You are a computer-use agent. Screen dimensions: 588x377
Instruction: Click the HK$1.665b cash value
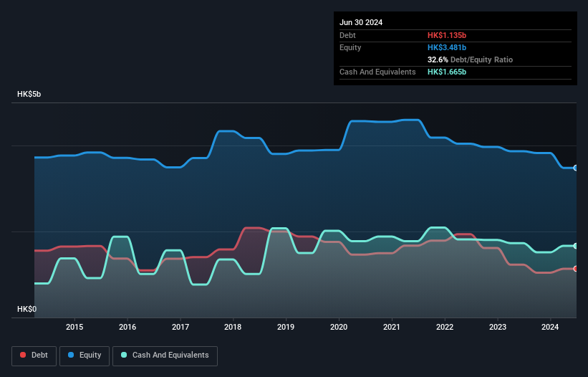click(447, 72)
